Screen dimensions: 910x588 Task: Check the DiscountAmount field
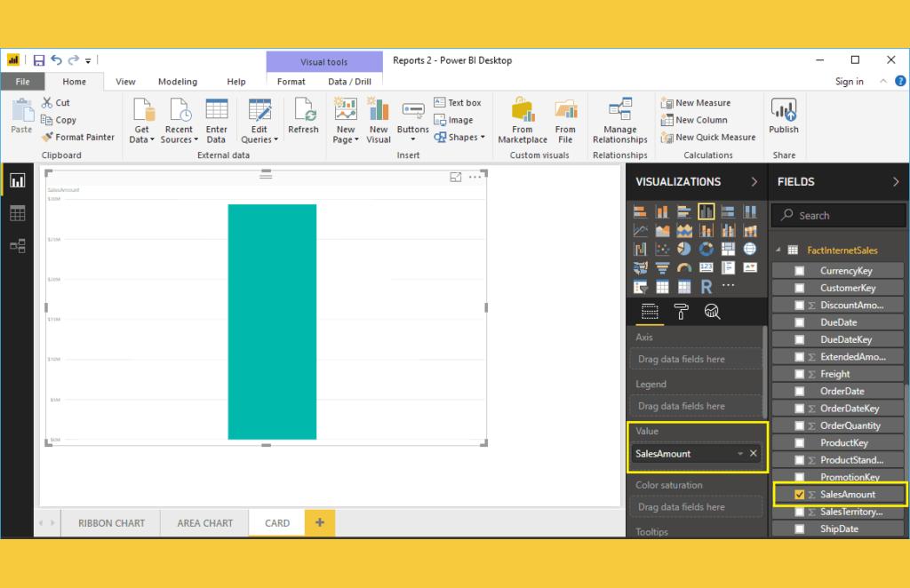(799, 305)
